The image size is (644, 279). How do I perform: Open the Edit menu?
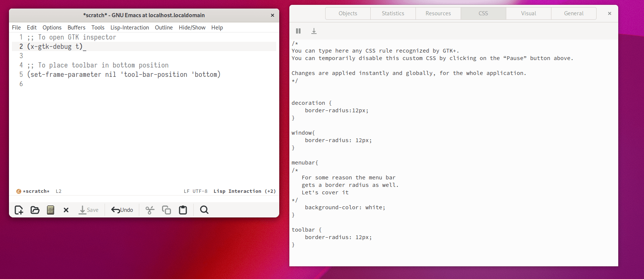tap(32, 28)
